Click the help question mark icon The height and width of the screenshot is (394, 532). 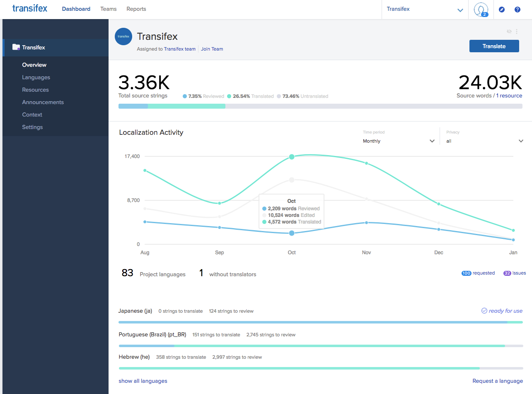(517, 10)
